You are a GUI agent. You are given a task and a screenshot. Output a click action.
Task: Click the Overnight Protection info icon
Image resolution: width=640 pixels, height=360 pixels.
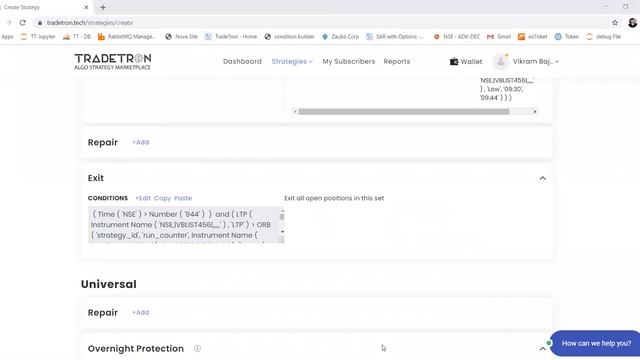pos(198,349)
